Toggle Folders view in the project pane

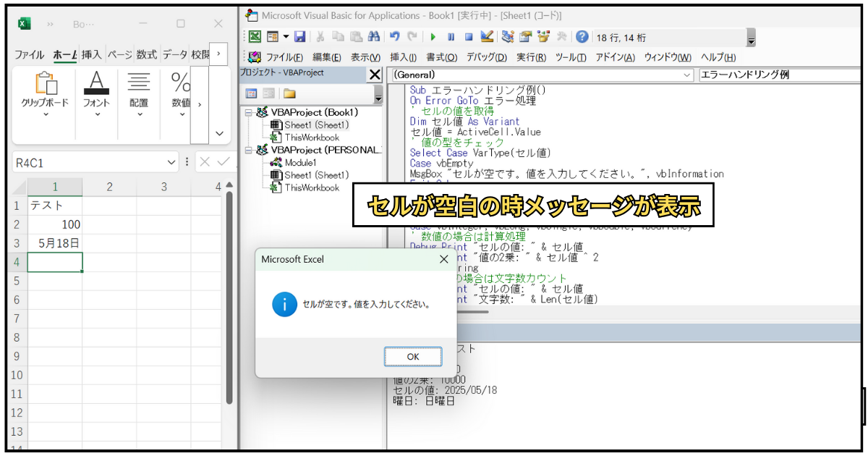coord(289,93)
